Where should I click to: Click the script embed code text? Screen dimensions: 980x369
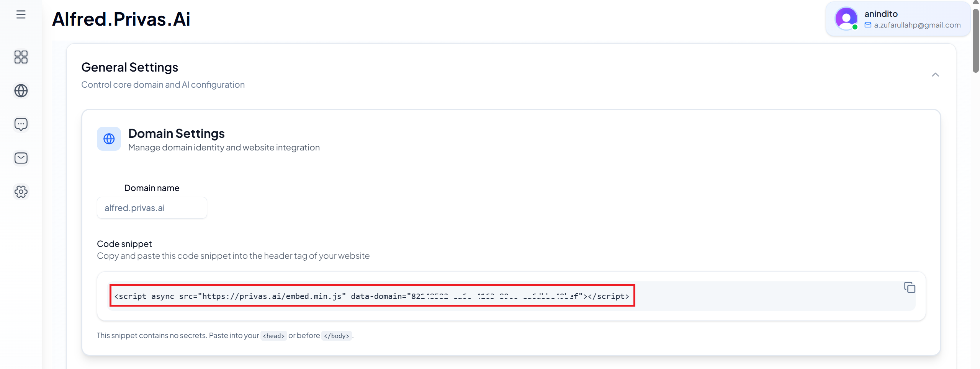(371, 296)
